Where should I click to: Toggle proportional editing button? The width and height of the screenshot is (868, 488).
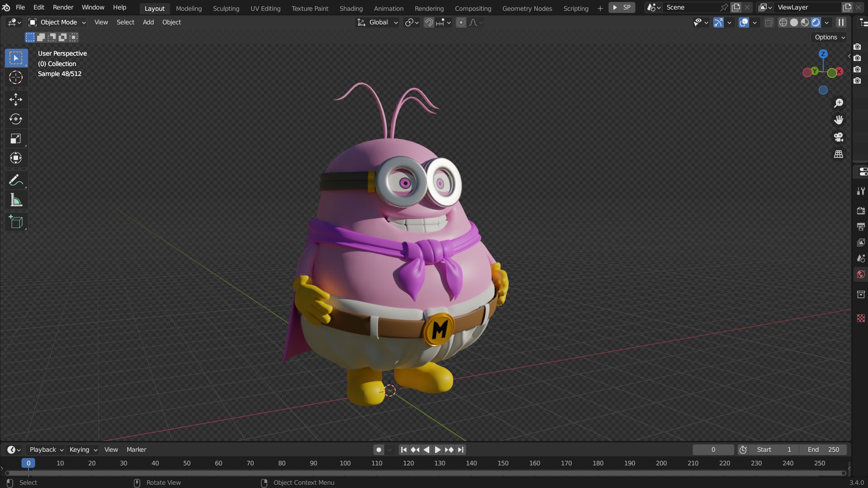461,22
